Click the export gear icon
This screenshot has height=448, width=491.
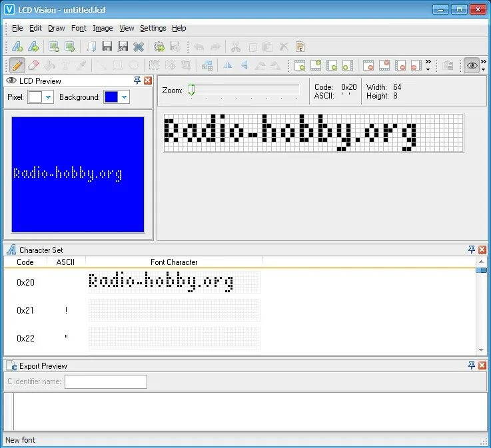[159, 47]
